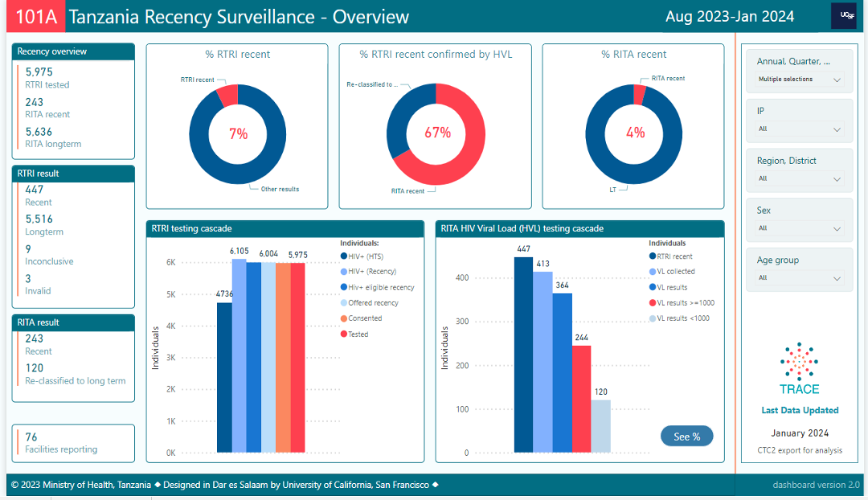Click the VL results >=1000 legend marker
The image size is (868, 500).
point(653,303)
